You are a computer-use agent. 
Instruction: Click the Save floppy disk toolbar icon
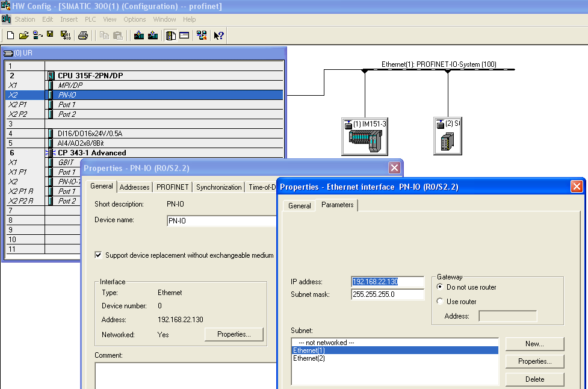pos(50,34)
